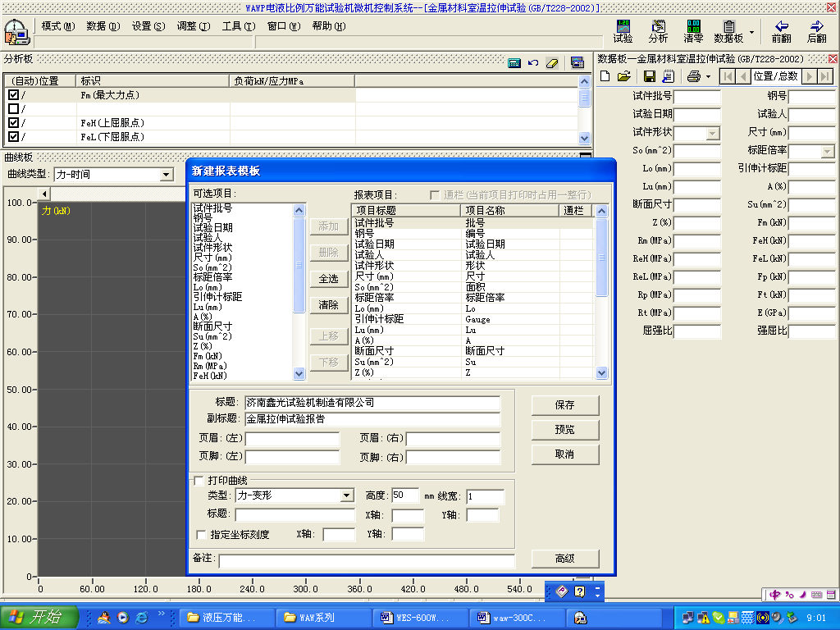The width and height of the screenshot is (840, 630).
Task: Open the 帮助(H) menu
Action: [x=328, y=25]
